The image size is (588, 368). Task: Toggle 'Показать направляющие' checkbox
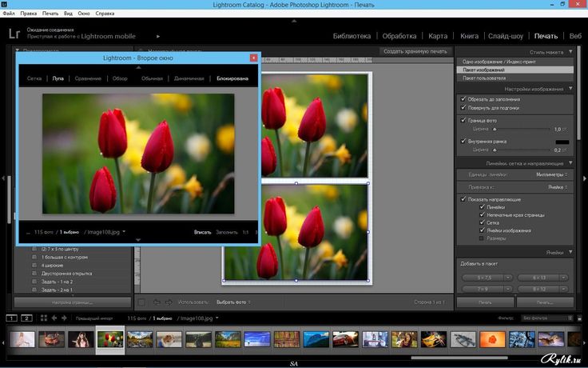pyautogui.click(x=463, y=199)
